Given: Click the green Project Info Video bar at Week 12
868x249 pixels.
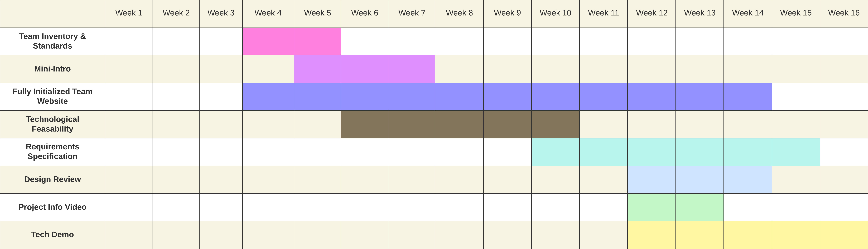Looking at the screenshot, I should pos(651,207).
